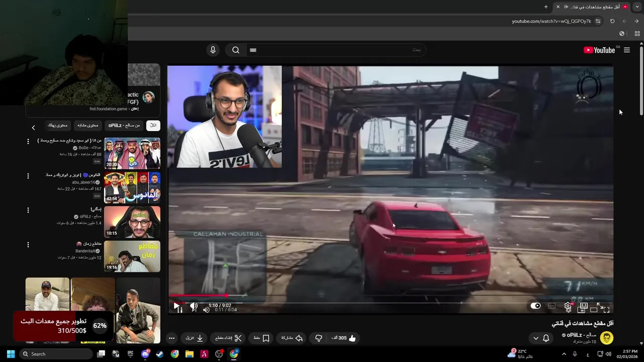Reload the page with the refresh icon

click(x=612, y=21)
